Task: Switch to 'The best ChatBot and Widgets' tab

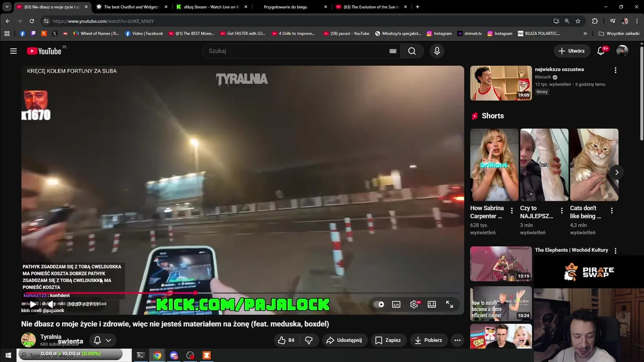Action: pos(132,7)
